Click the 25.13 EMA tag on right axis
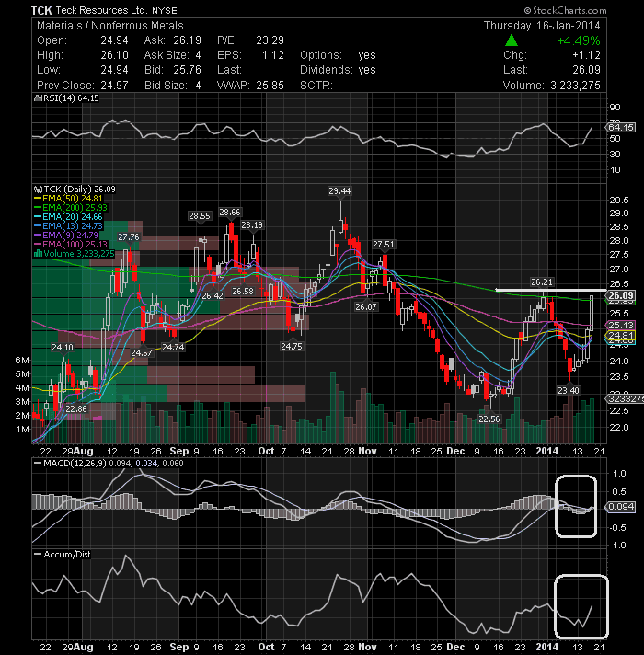Image resolution: width=644 pixels, height=655 pixels. pos(621,325)
